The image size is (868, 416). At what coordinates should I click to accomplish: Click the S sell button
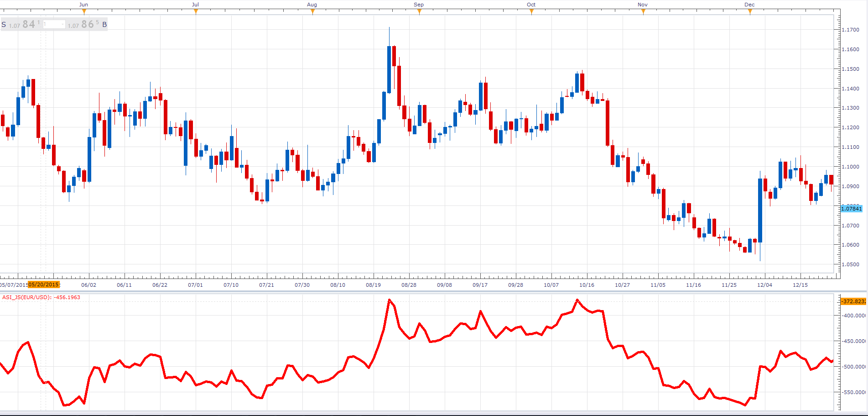4,25
